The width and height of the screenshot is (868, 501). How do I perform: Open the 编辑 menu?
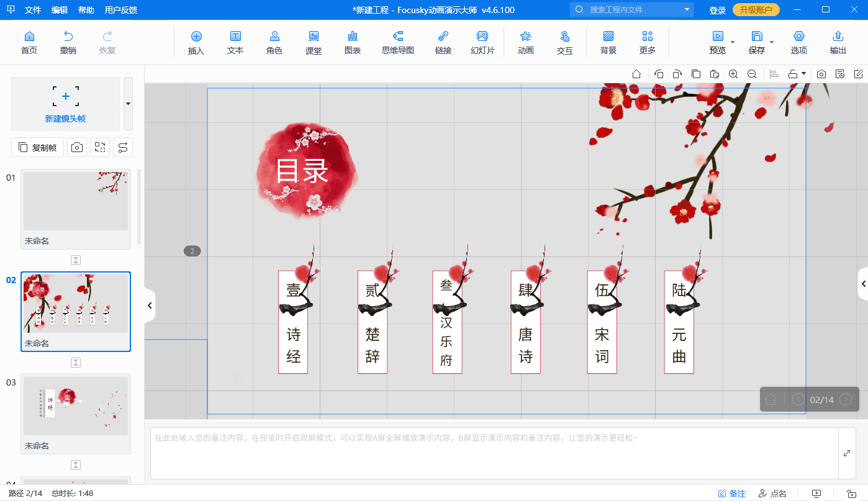pos(60,10)
